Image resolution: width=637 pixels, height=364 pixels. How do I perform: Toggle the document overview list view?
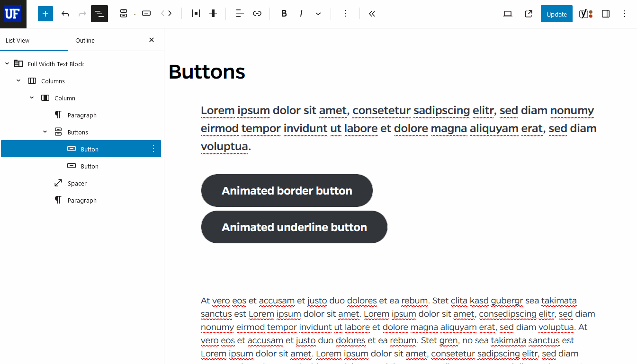[99, 14]
